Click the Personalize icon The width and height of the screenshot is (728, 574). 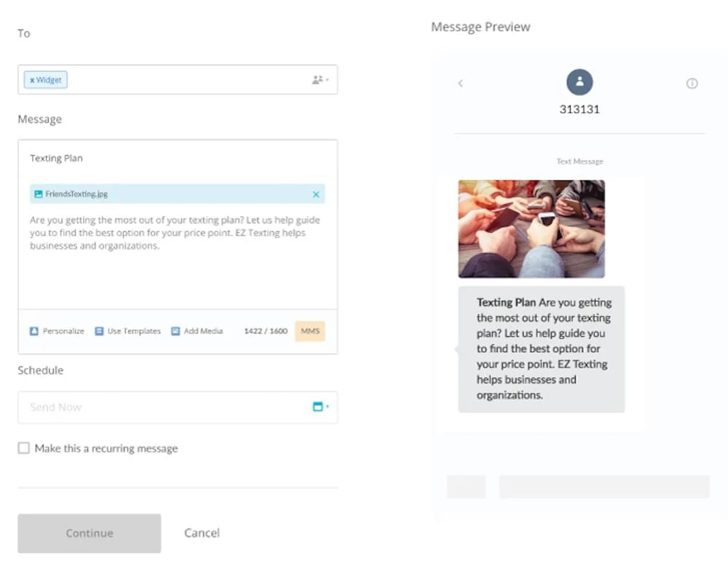click(x=34, y=331)
